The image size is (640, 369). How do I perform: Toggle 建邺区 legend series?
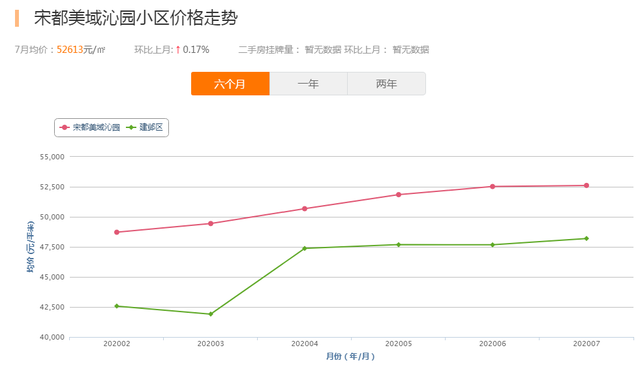point(145,127)
